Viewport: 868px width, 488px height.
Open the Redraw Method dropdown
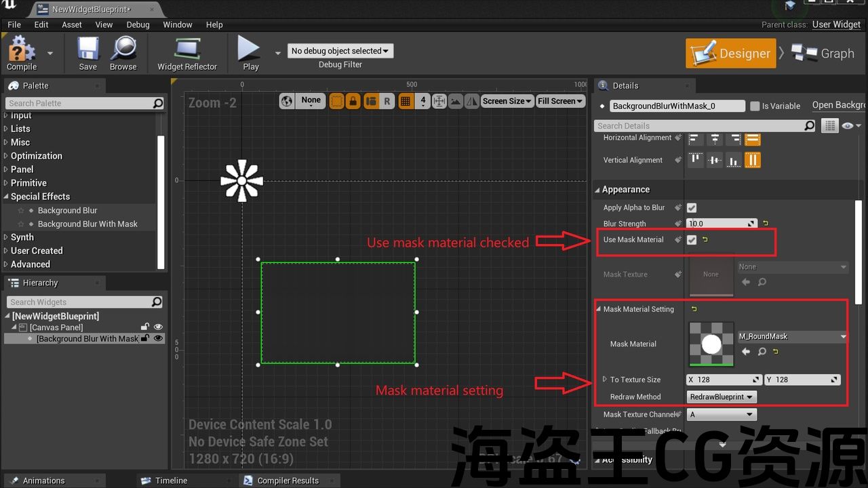tap(722, 397)
